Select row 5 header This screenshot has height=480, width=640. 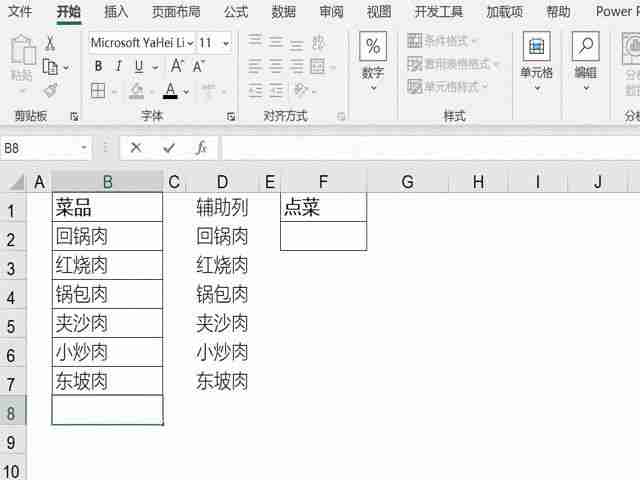coord(12,326)
